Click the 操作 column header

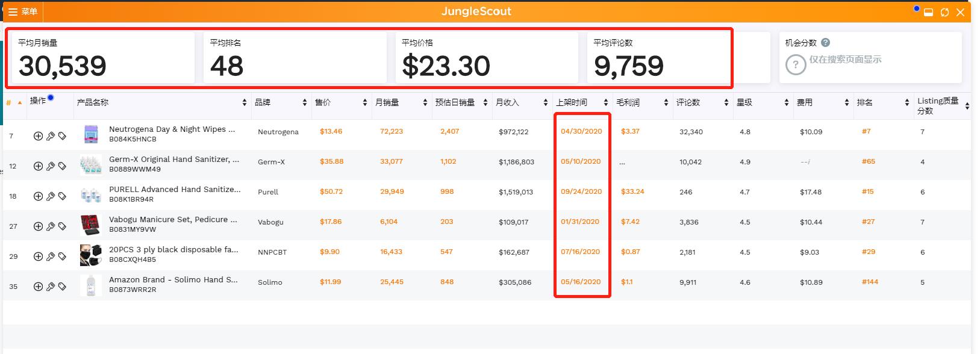point(38,101)
